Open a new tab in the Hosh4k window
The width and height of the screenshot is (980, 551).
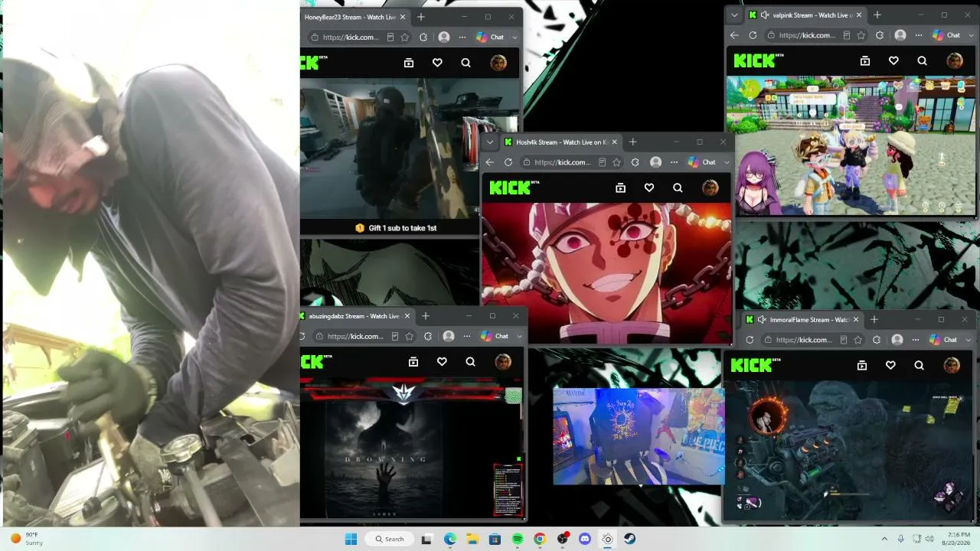pos(632,142)
